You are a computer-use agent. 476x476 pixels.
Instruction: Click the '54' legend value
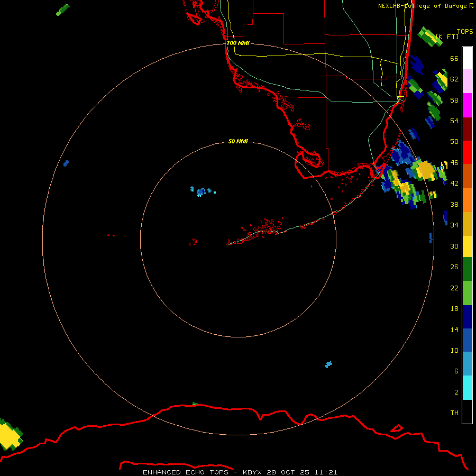pyautogui.click(x=454, y=121)
